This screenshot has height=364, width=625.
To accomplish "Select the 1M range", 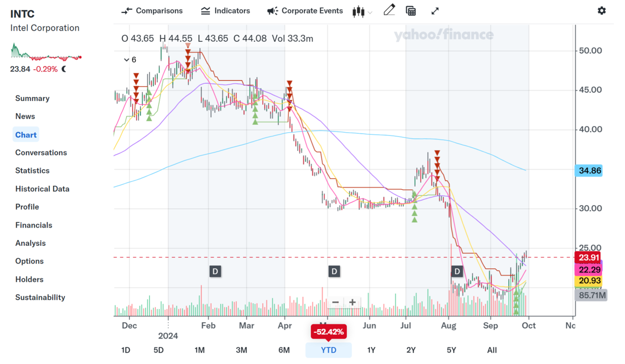I will pos(199,350).
